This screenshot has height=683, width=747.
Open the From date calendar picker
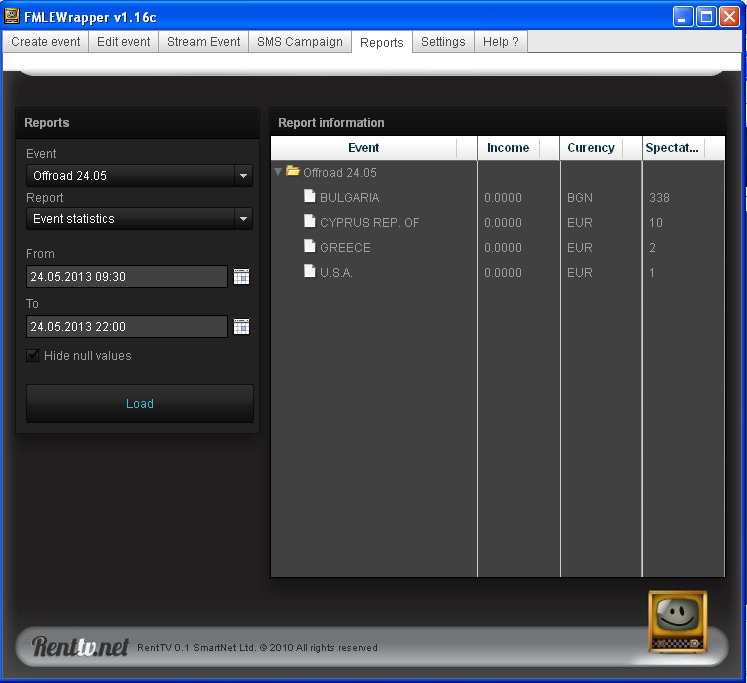click(241, 276)
